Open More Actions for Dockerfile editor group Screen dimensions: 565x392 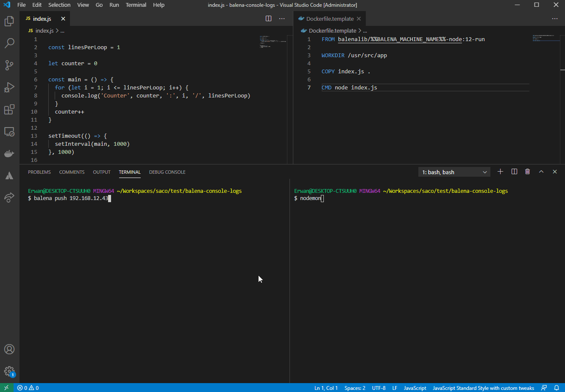tap(555, 19)
